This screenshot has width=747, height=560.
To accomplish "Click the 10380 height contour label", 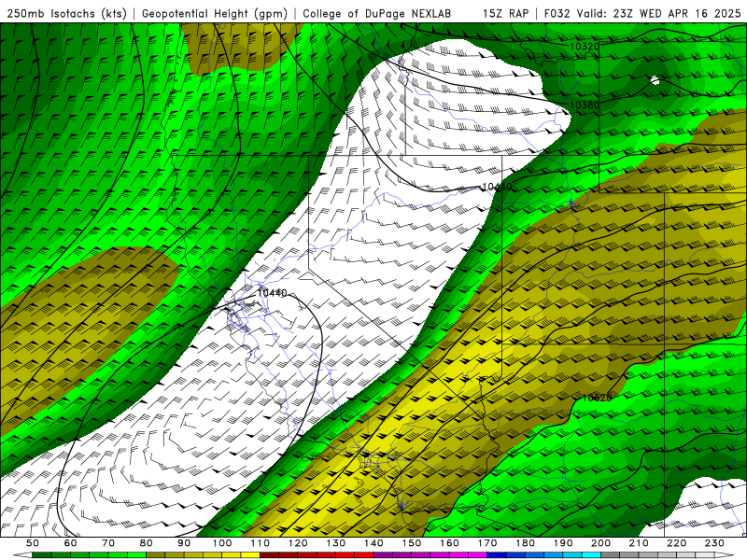I will (x=585, y=105).
